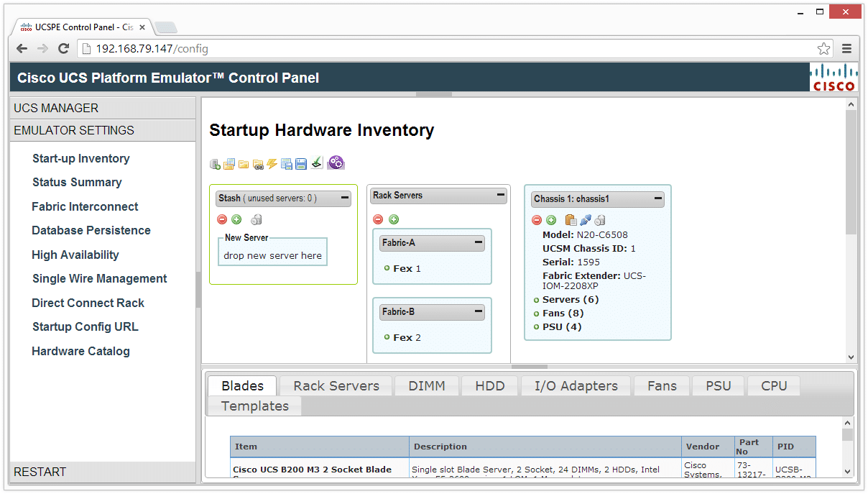Open Fabric Interconnect settings
868x494 pixels.
85,207
